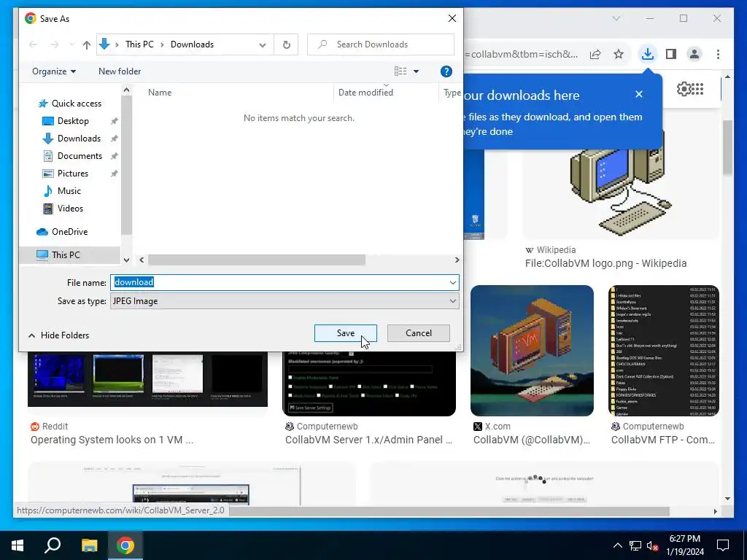Sort by the Date modified column header
This screenshot has height=560, width=747.
(365, 93)
